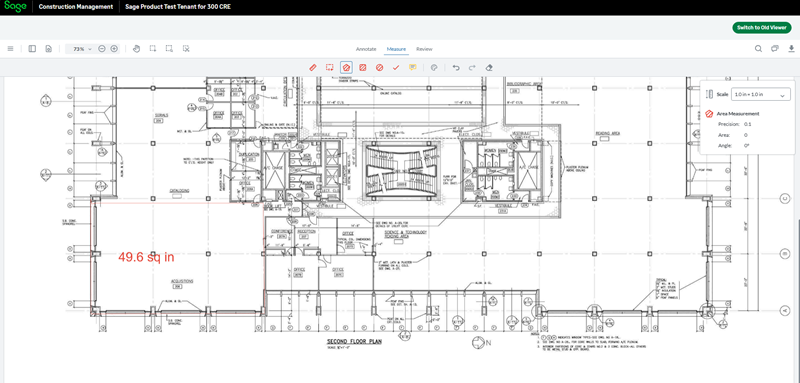Click the Precision value 0.1
Image resolution: width=800 pixels, height=383 pixels.
click(747, 124)
